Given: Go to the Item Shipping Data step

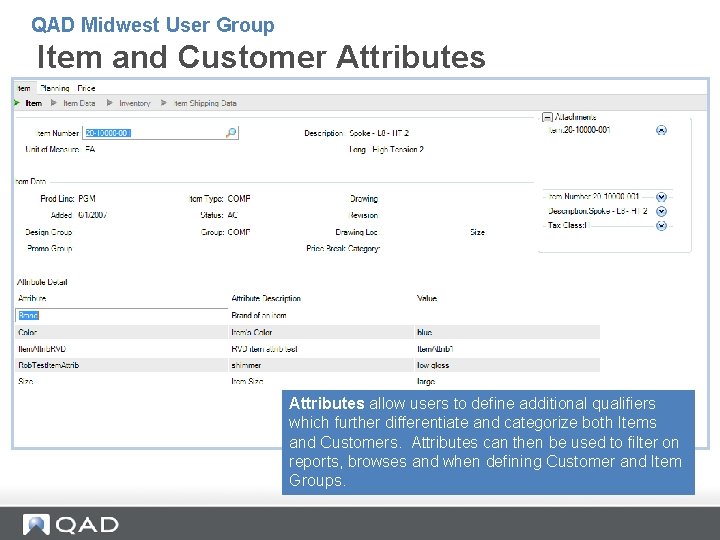Looking at the screenshot, I should coord(205,103).
